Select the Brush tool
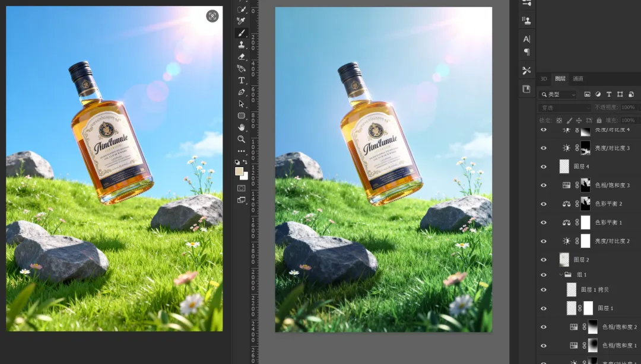 242,33
